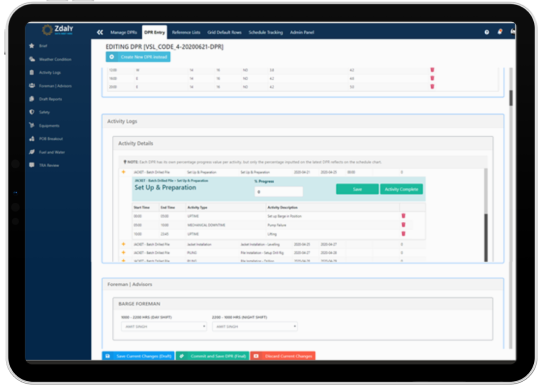The height and width of the screenshot is (391, 549).
Task: Click the Activity Description column header
Action: coord(283,207)
